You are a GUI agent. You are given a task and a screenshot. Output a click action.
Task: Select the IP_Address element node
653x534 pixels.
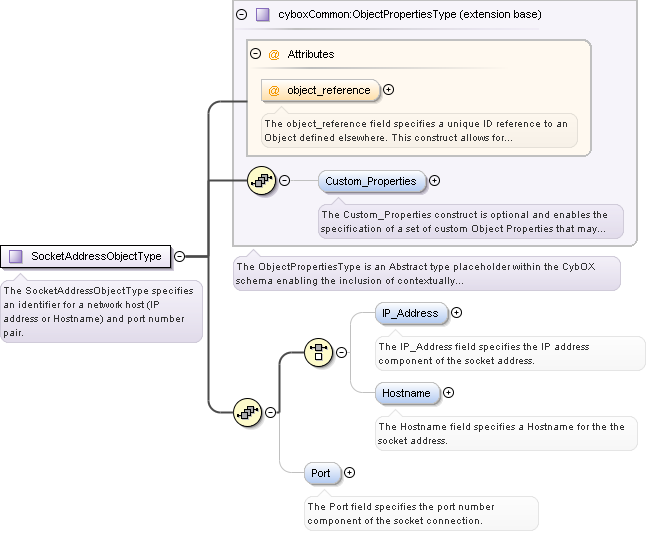410,313
